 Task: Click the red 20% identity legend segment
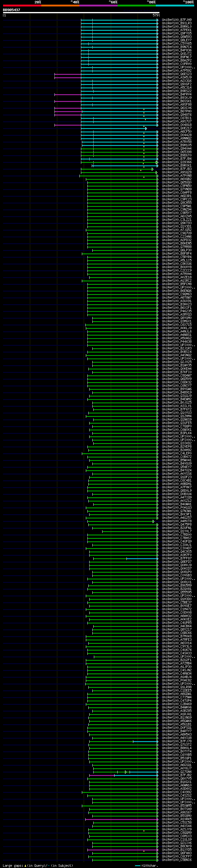[x=22, y=6]
